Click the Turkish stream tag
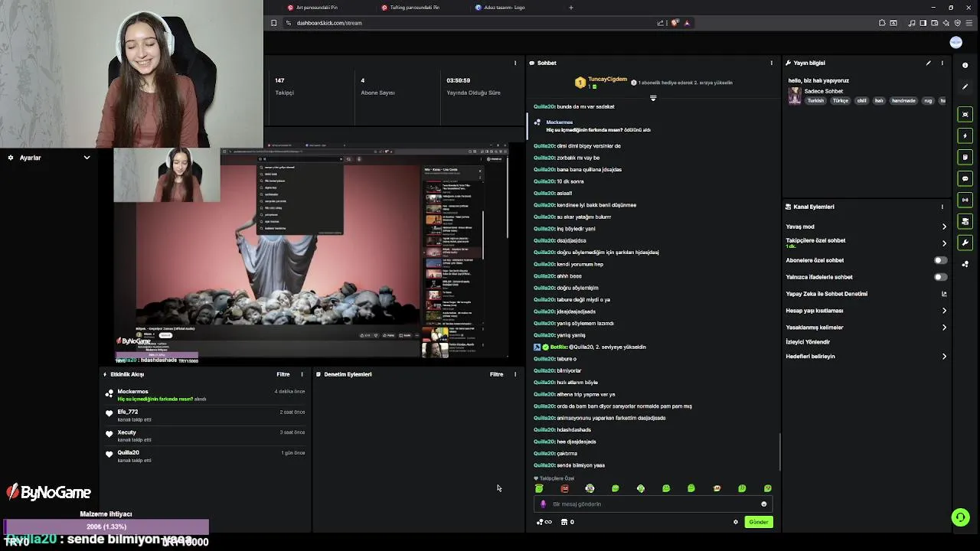Viewport: 980px width, 551px height. [815, 100]
